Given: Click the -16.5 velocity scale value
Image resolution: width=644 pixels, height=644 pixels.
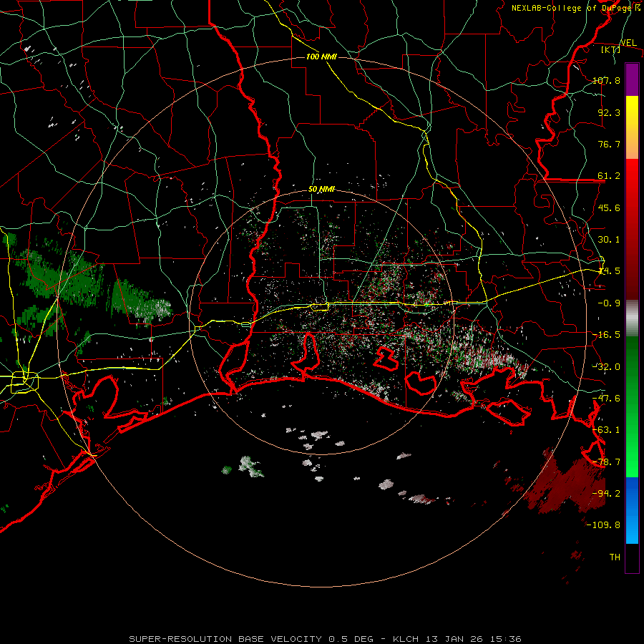Looking at the screenshot, I should click(606, 335).
